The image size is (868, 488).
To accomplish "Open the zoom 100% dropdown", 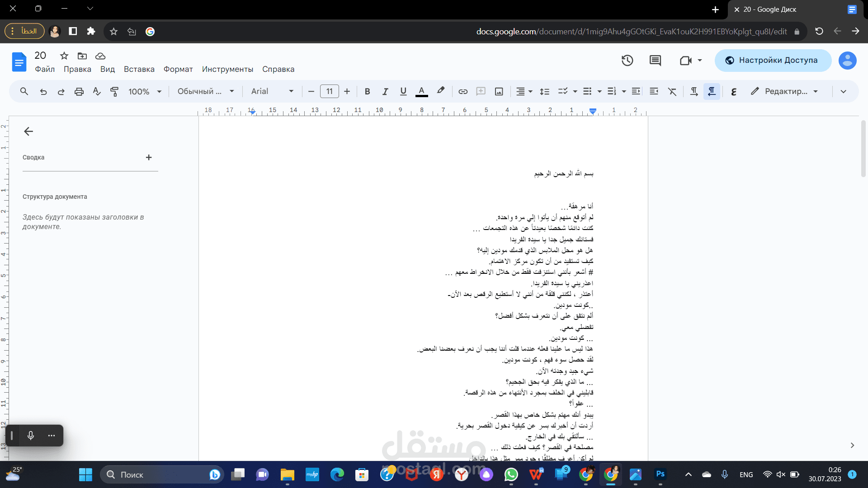I will [x=145, y=91].
